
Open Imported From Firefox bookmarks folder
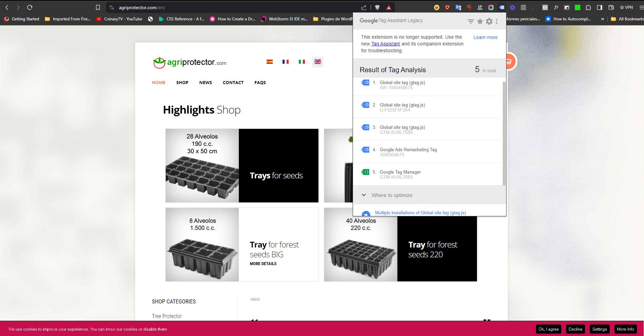68,19
